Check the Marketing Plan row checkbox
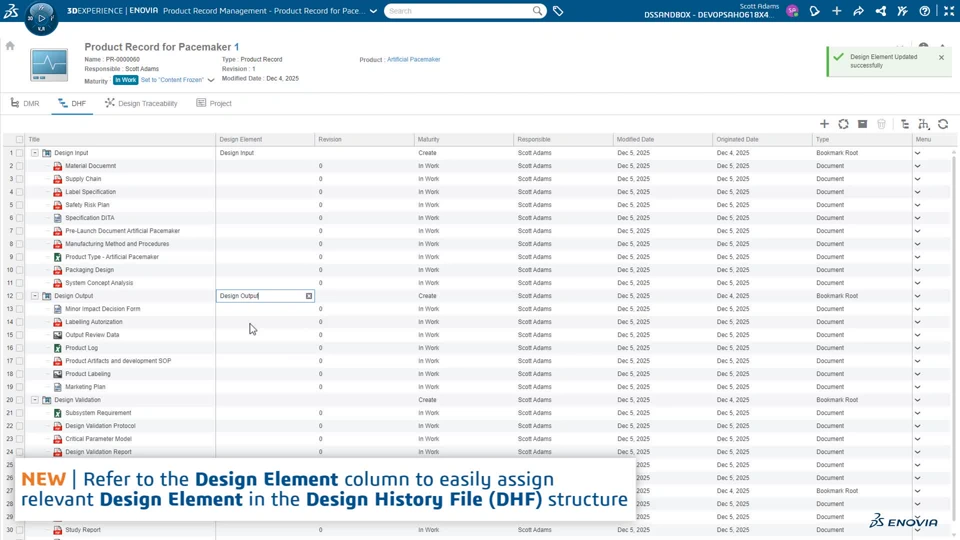The image size is (960, 540). (x=20, y=387)
